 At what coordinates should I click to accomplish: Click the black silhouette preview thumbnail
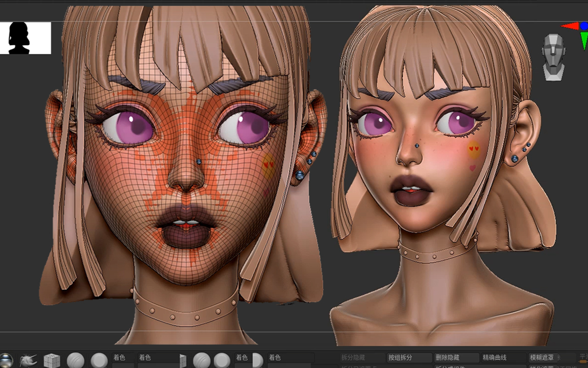pos(26,38)
